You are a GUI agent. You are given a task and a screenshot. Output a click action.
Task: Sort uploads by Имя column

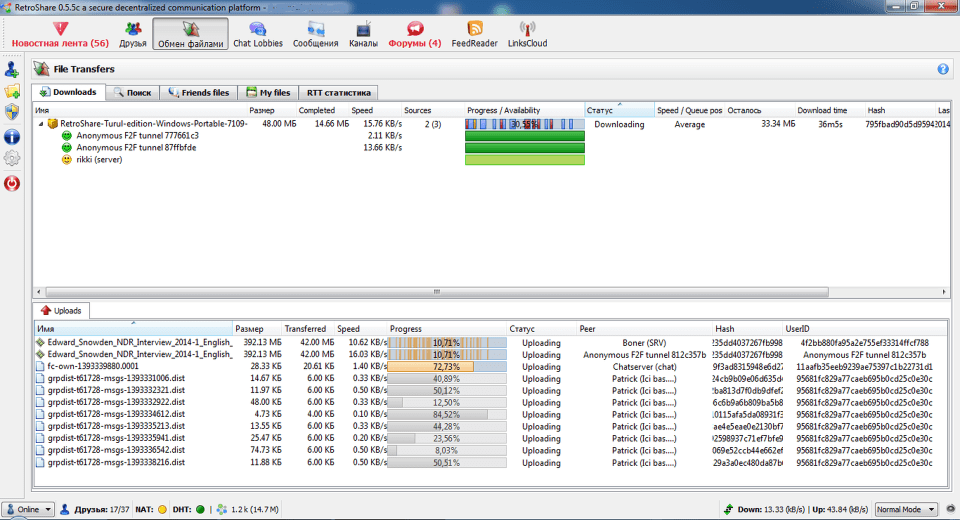133,329
